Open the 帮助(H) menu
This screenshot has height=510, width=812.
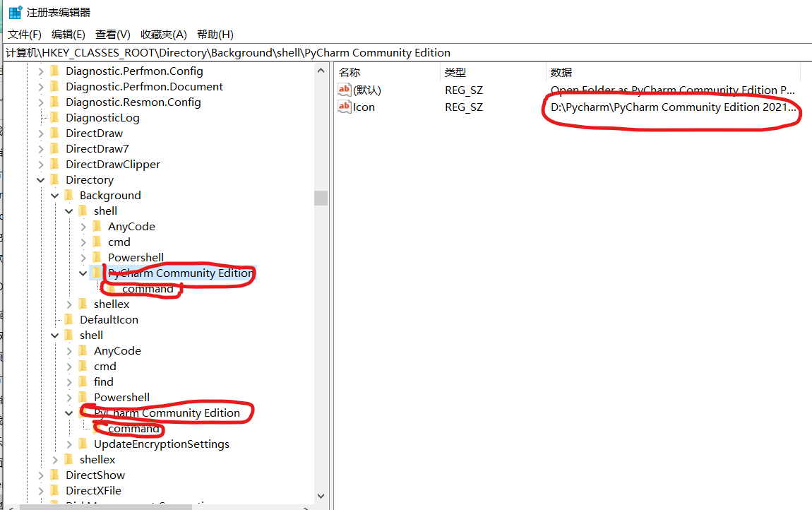[x=215, y=35]
